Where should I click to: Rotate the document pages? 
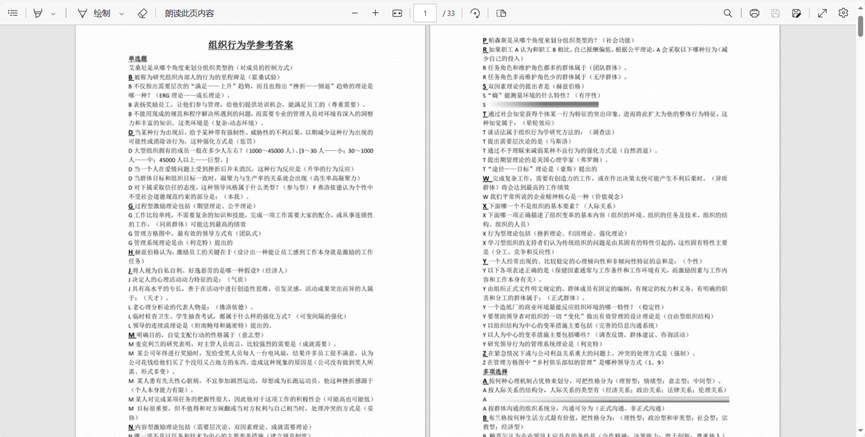pyautogui.click(x=475, y=14)
